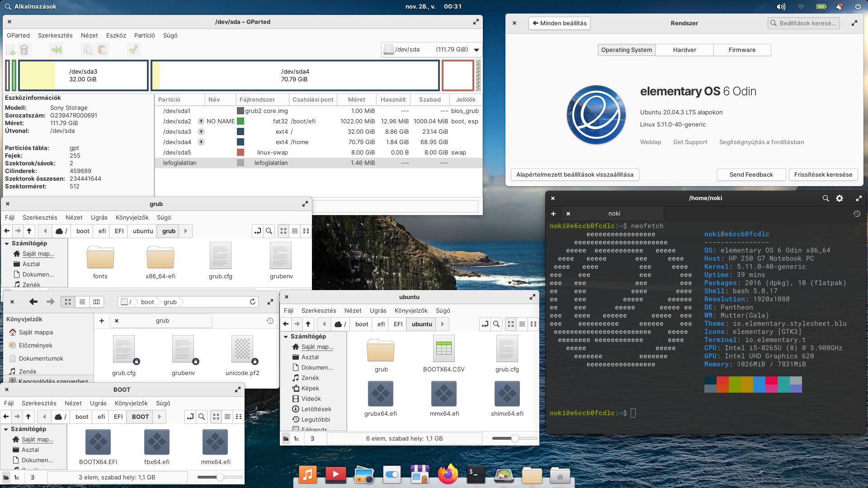Add a new terminal tab with plus icon

553,214
